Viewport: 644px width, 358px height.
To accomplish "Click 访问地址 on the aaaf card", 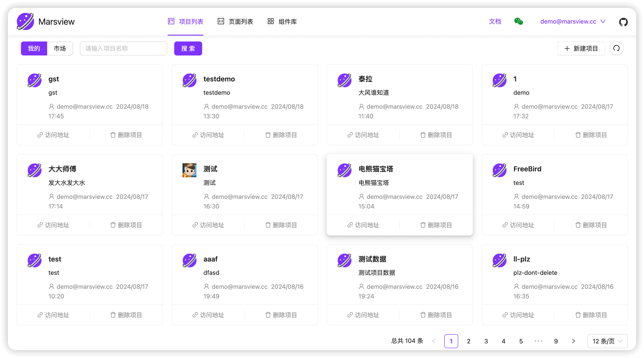I will (x=208, y=315).
